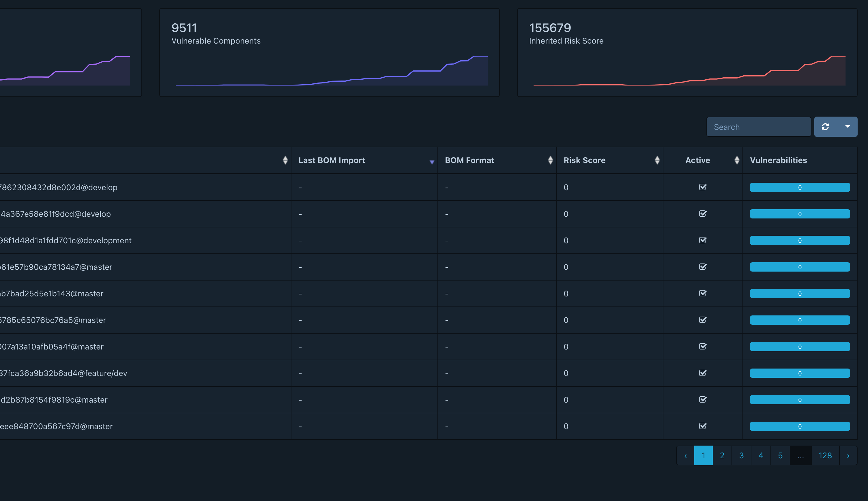Click Active checkmark for eee848700a567c97d@master row
The width and height of the screenshot is (868, 501).
(703, 426)
